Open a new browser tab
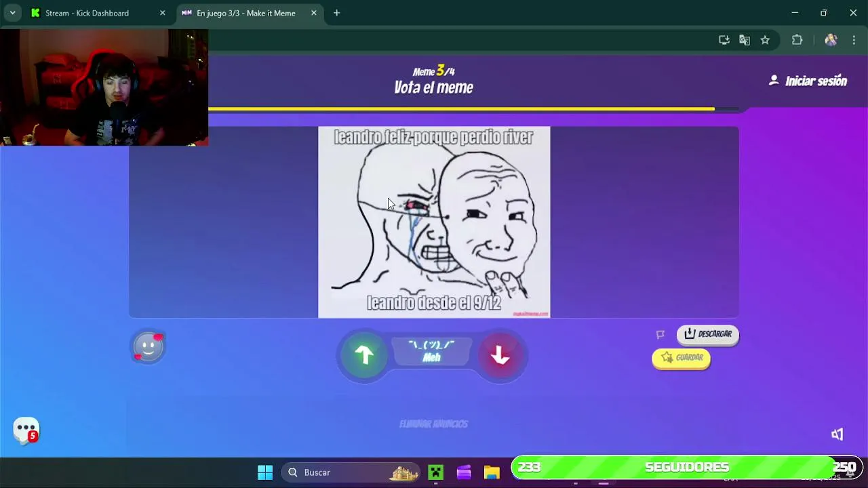Image resolution: width=868 pixels, height=488 pixels. pyautogui.click(x=336, y=13)
